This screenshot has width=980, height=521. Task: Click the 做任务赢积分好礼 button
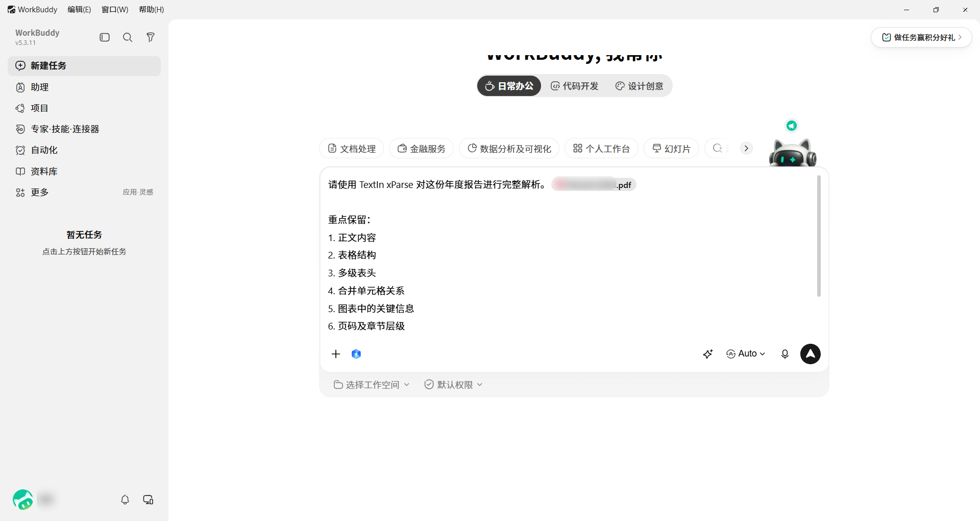921,37
